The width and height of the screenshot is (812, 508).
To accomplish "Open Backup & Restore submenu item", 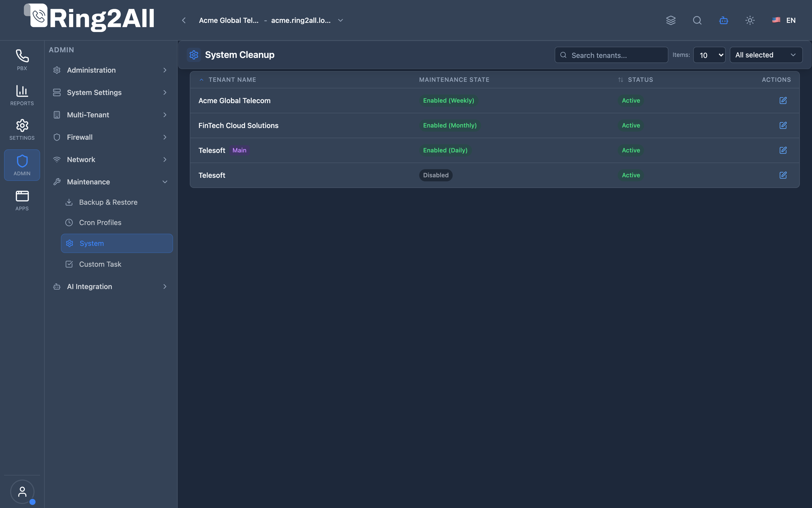I will tap(117, 202).
